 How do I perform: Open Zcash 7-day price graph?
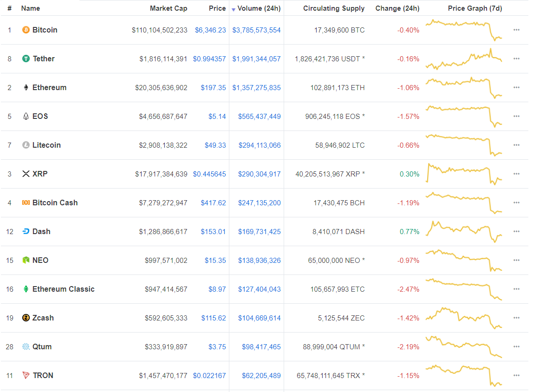pyautogui.click(x=464, y=318)
